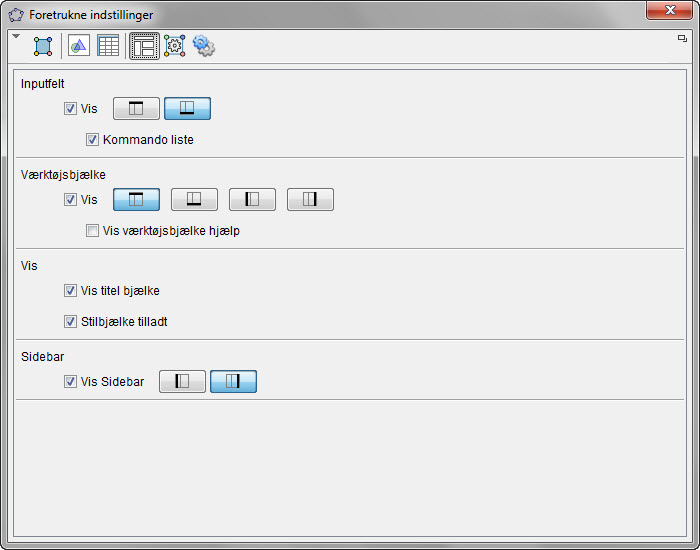This screenshot has height=550, width=700.
Task: Expand the small toolbar dropdown triangle
Action: point(15,37)
